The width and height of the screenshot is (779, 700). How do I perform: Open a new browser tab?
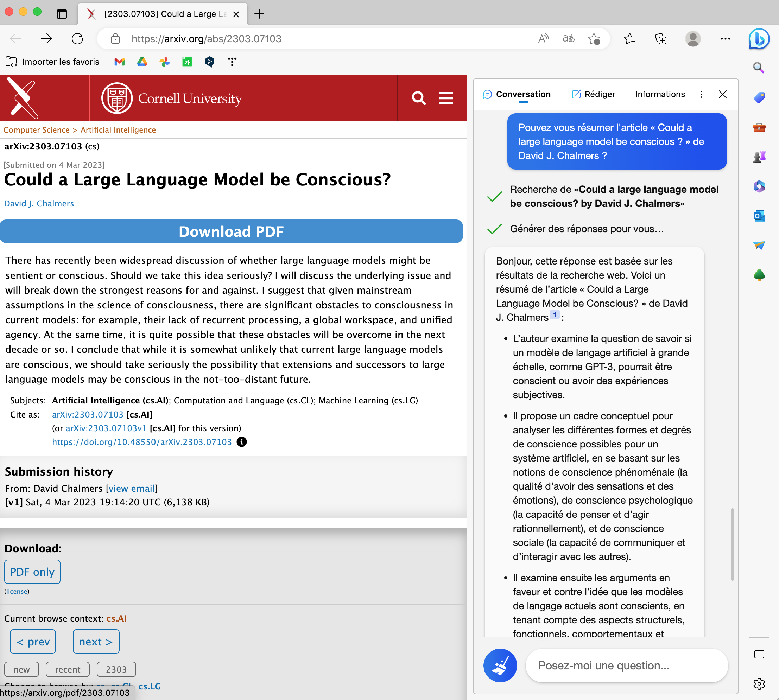pyautogui.click(x=259, y=14)
